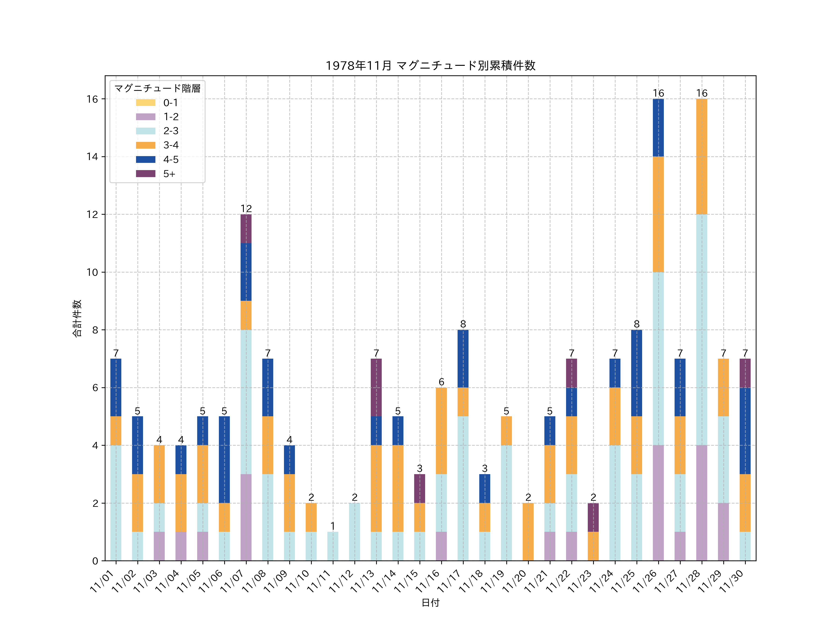Click the 11/20 orange bar
This screenshot has width=840, height=630.
click(528, 532)
